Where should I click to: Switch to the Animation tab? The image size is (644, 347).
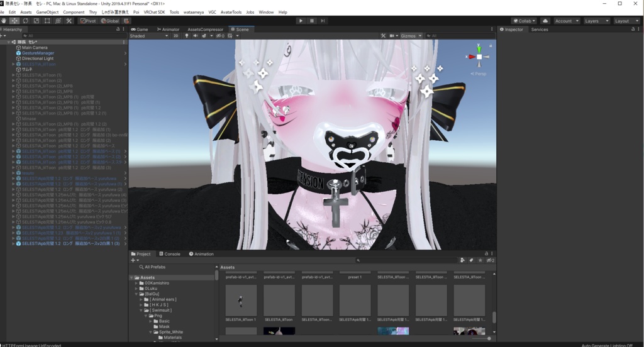tap(201, 254)
